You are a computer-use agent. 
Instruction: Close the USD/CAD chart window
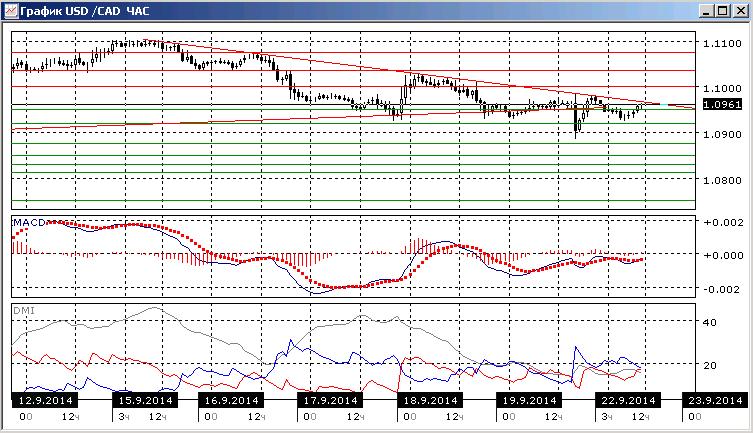[x=741, y=11]
